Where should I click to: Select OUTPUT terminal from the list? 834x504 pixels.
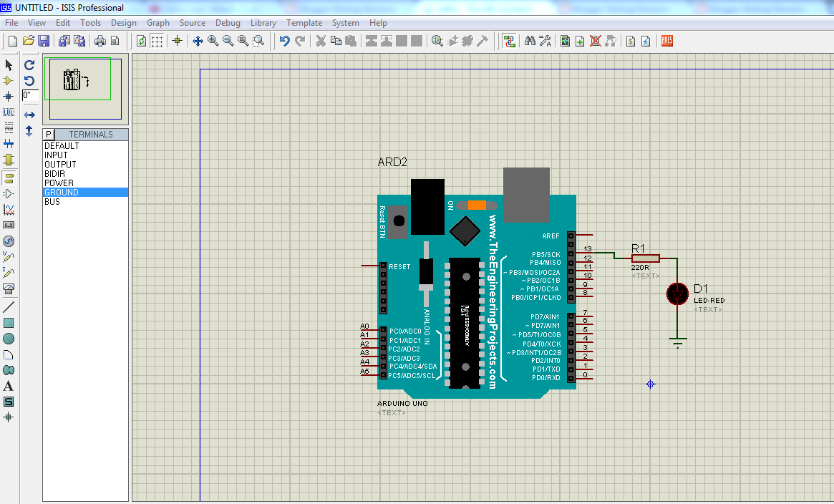click(x=60, y=165)
